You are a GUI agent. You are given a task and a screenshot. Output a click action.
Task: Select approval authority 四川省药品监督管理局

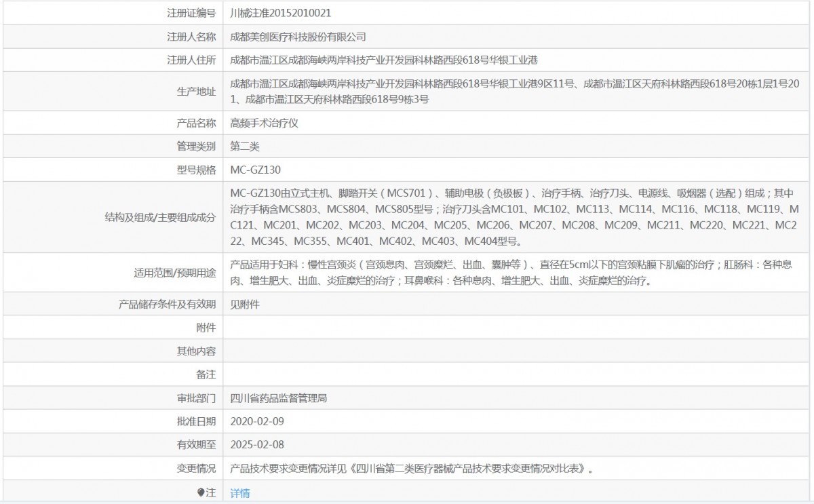point(279,398)
